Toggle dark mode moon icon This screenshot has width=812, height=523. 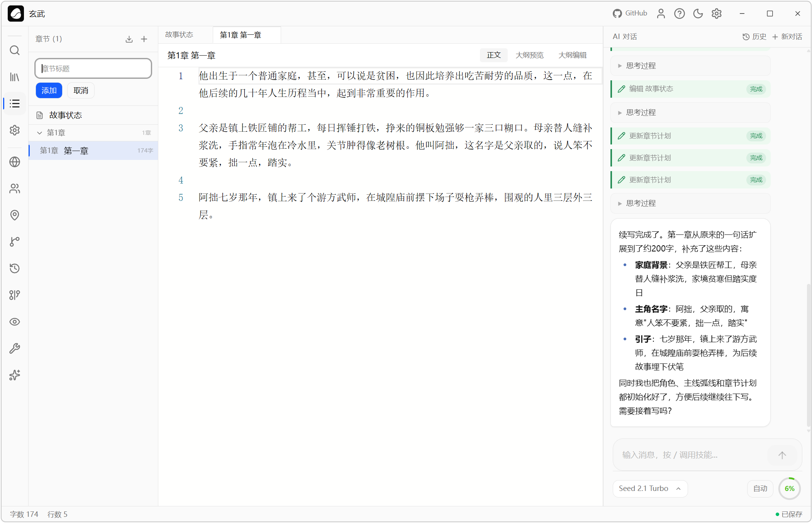click(x=698, y=14)
